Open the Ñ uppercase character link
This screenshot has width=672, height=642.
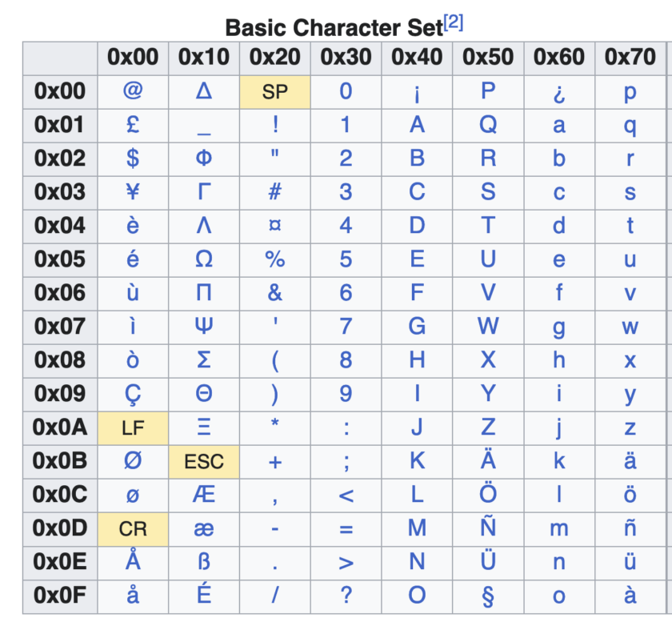tap(488, 527)
